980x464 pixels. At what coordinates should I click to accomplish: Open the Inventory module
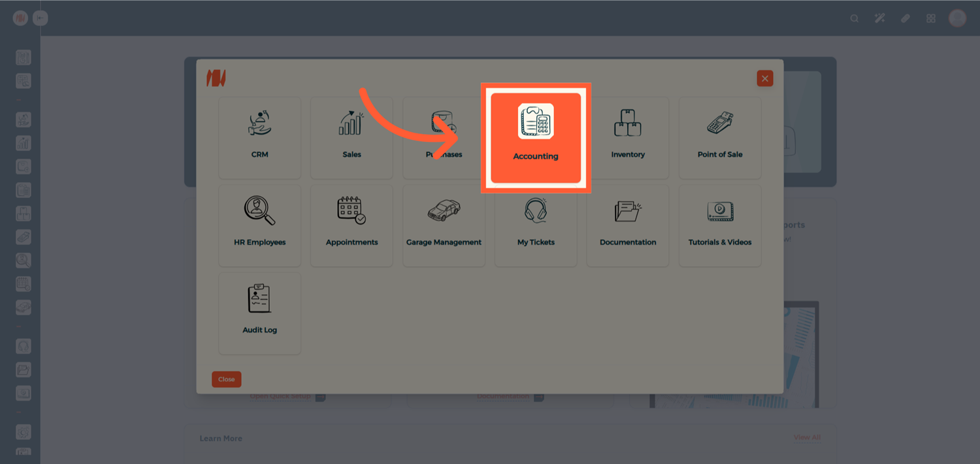pos(627,137)
